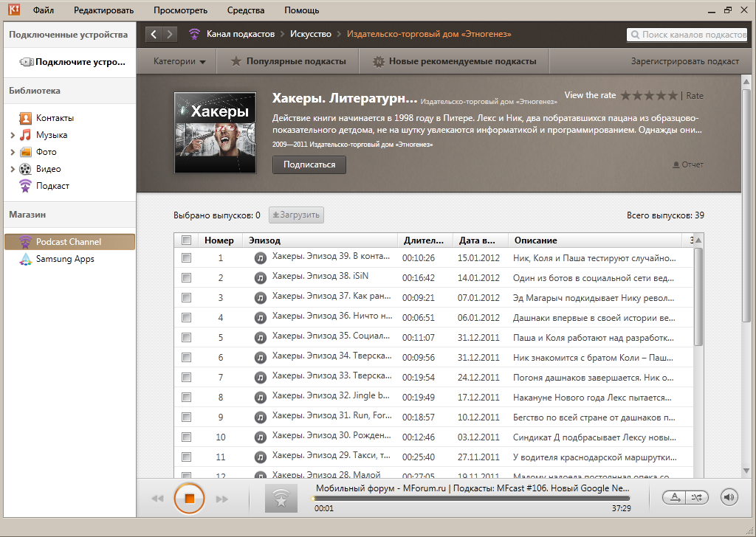
Task: Toggle the repeat mode icon in the player
Action: pyautogui.click(x=675, y=497)
